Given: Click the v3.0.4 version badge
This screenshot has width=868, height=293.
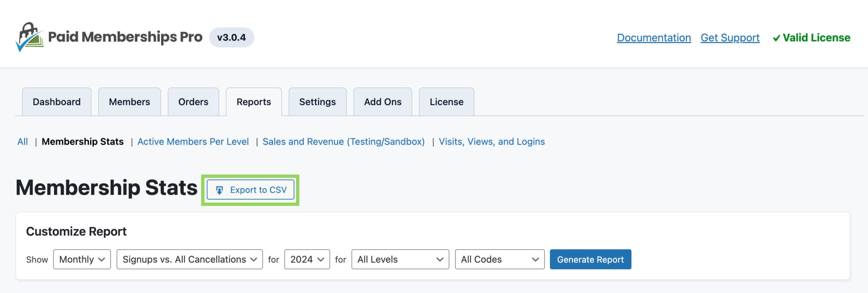Looking at the screenshot, I should point(232,37).
